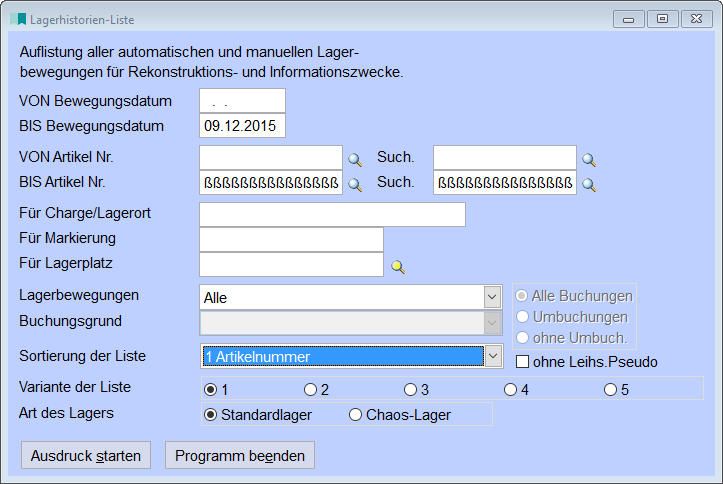Focus the 'Für Charge/Lagerort' text field
This screenshot has height=484, width=723.
pyautogui.click(x=332, y=214)
